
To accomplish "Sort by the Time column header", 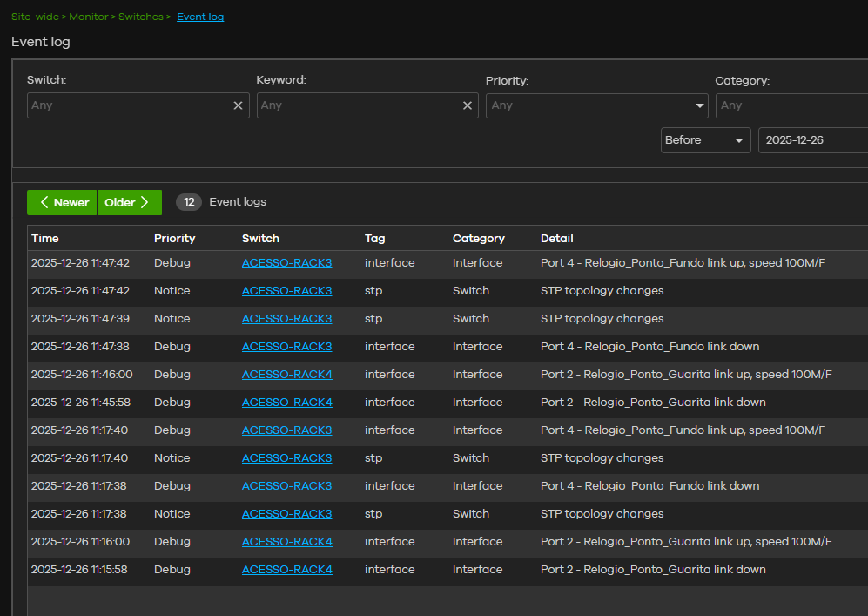I will (x=45, y=238).
